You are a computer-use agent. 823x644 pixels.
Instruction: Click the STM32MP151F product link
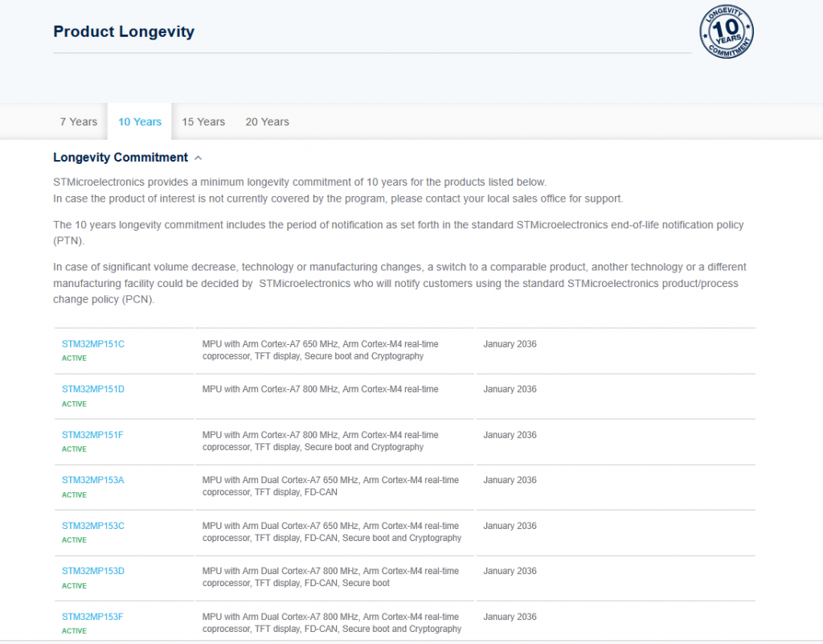[92, 435]
